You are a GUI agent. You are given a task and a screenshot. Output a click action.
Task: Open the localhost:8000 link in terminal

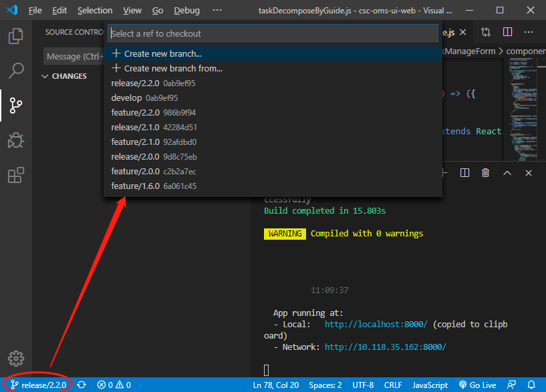376,324
